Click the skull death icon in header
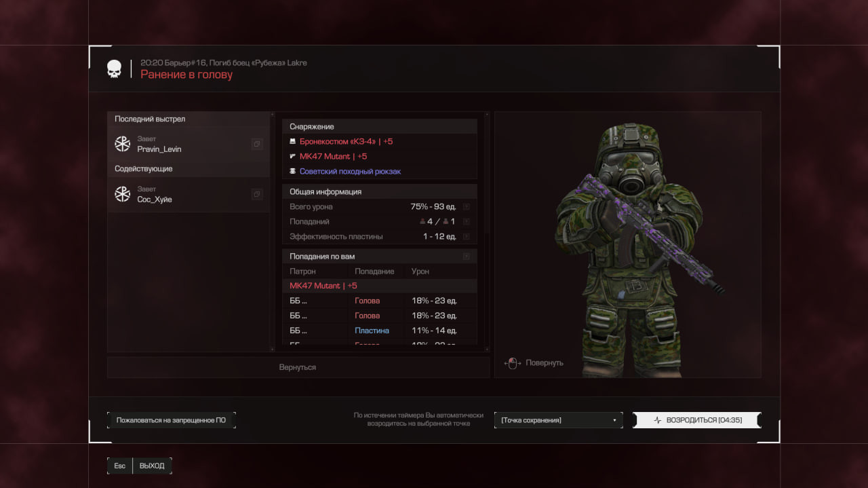868x488 pixels. click(114, 69)
